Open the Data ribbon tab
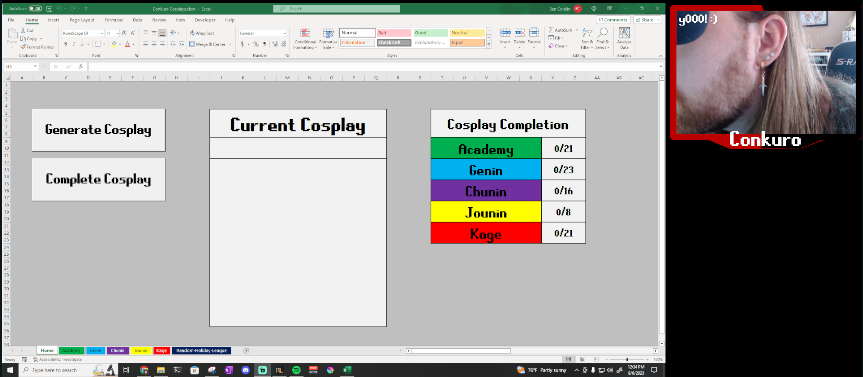 [137, 20]
